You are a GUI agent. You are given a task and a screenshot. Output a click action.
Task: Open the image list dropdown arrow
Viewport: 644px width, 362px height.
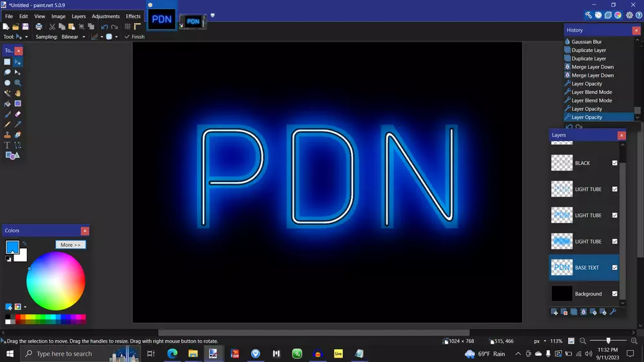(x=213, y=15)
